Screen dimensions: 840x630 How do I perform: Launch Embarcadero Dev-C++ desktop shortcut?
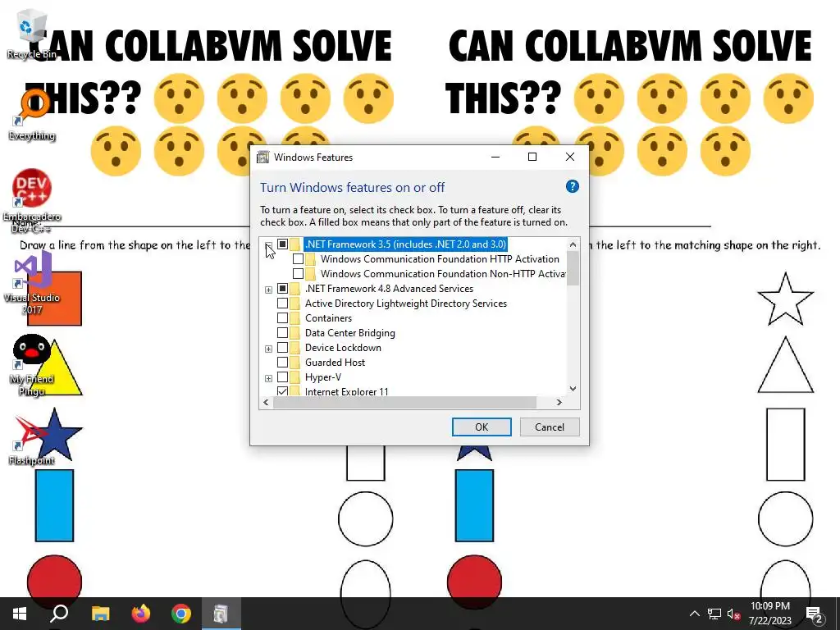click(x=31, y=201)
